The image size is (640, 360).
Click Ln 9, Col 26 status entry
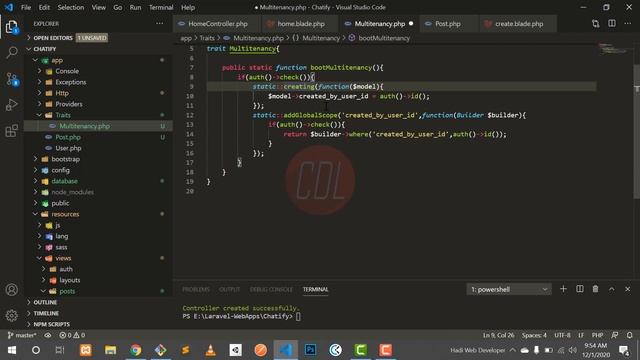pyautogui.click(x=498, y=335)
